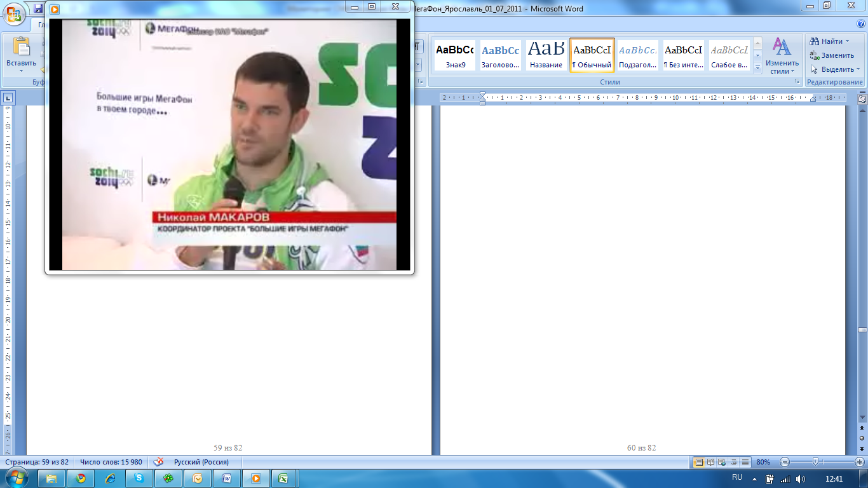868x488 pixels.
Task: Click language Русский (Россия) in status bar
Action: tap(201, 462)
